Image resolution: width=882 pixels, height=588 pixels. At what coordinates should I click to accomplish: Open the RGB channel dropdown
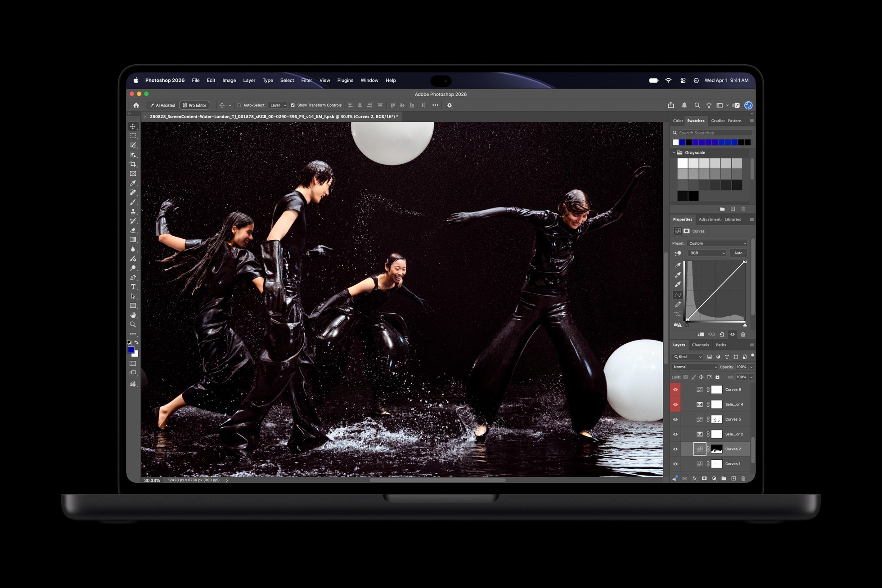click(707, 253)
